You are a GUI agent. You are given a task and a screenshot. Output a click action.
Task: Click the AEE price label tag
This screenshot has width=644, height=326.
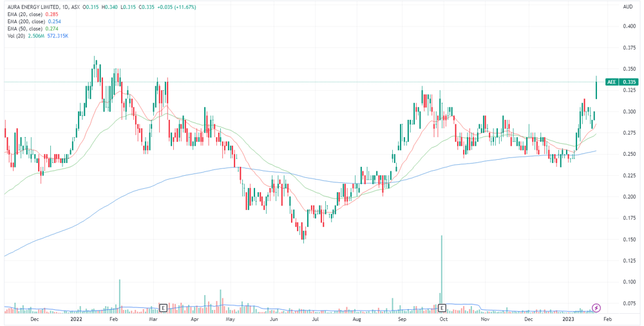click(x=612, y=82)
